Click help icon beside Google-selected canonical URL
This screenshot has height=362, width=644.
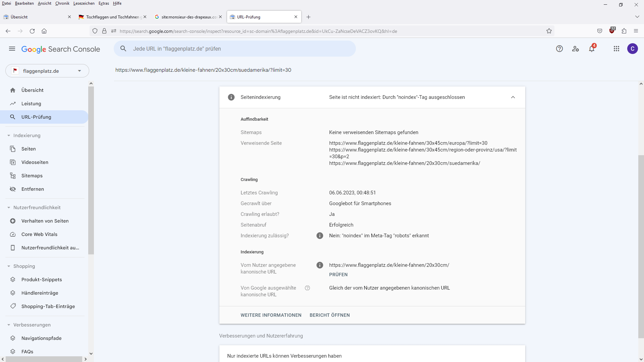[x=307, y=288]
